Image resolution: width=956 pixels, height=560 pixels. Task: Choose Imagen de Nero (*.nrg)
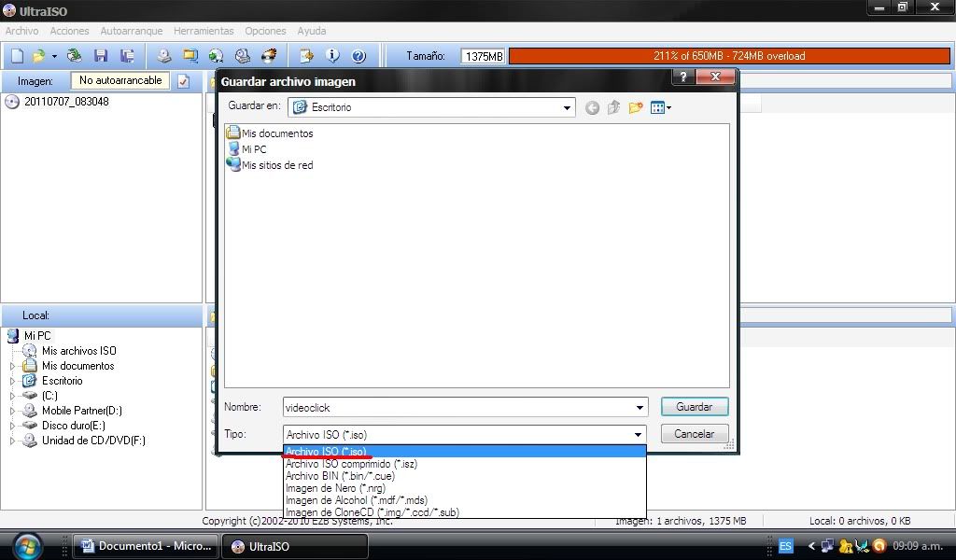[465, 488]
